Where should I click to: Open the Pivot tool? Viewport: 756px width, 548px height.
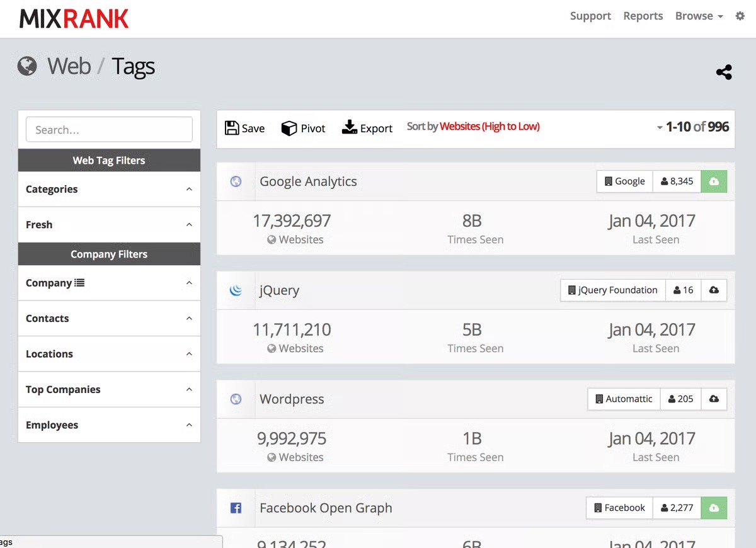pyautogui.click(x=303, y=128)
